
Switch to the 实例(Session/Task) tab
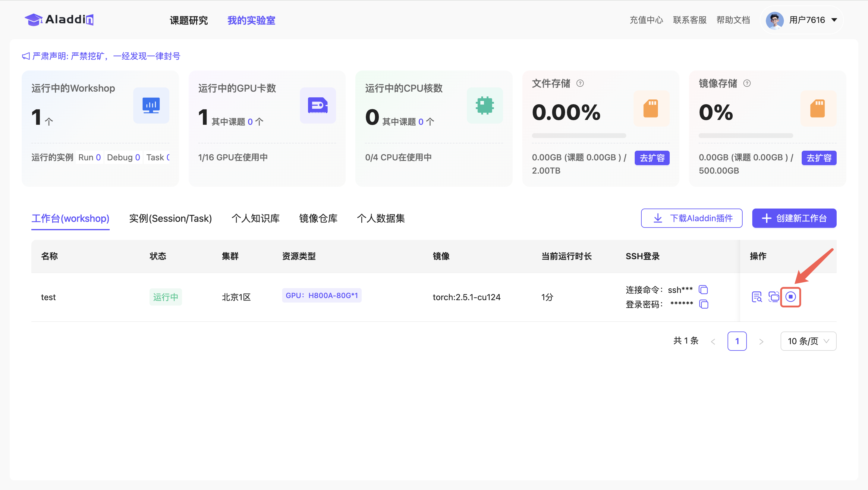[x=171, y=218]
